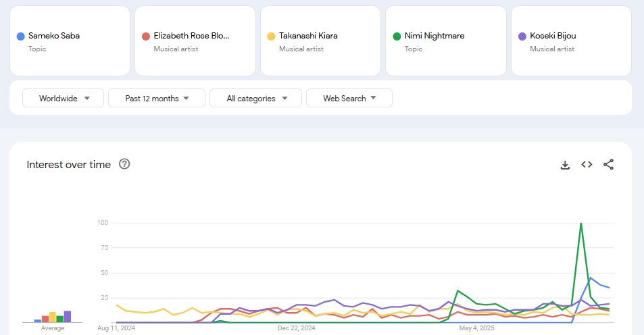Click the blue dot beside Sameko Saba
Image resolution: width=644 pixels, height=335 pixels.
21,36
